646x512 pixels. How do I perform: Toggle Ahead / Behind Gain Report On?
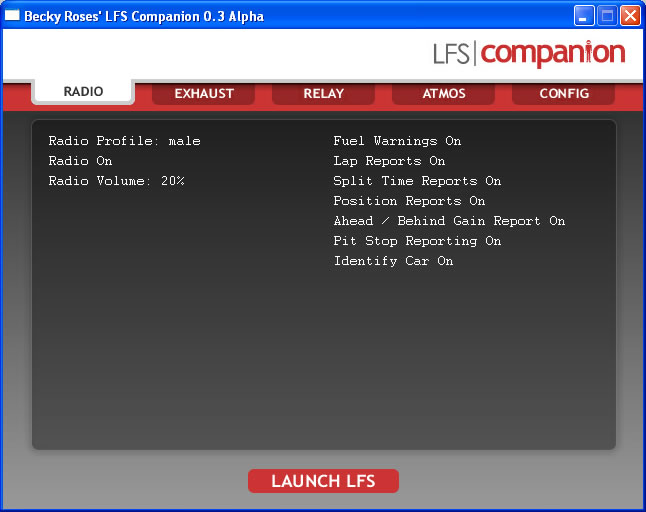pos(449,221)
